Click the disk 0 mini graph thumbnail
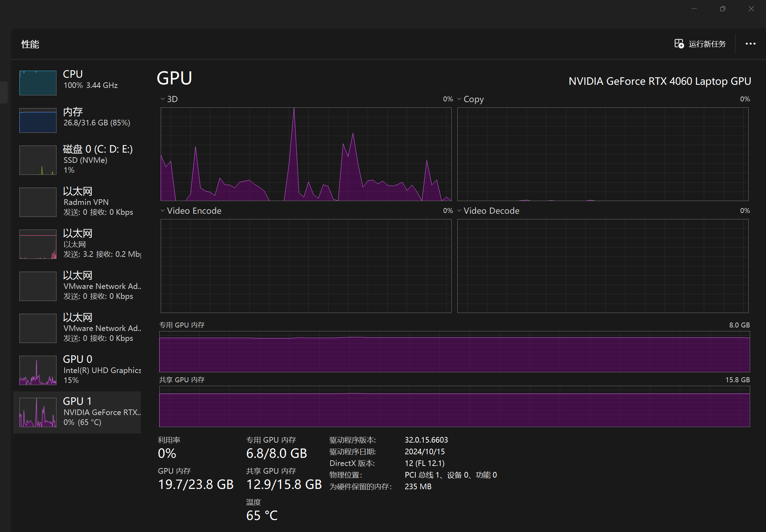 (38, 160)
